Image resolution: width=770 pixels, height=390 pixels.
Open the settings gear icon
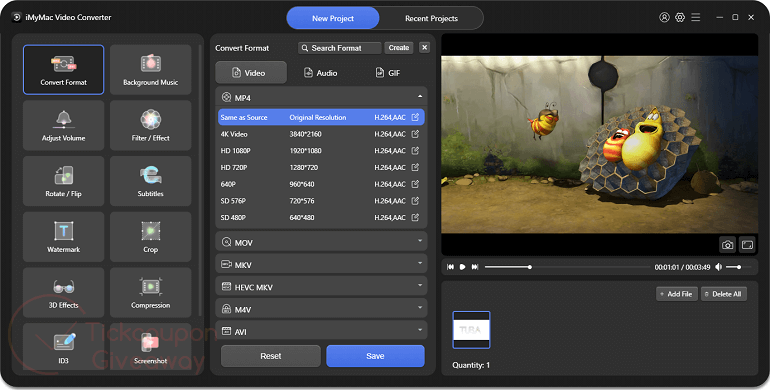pos(680,18)
